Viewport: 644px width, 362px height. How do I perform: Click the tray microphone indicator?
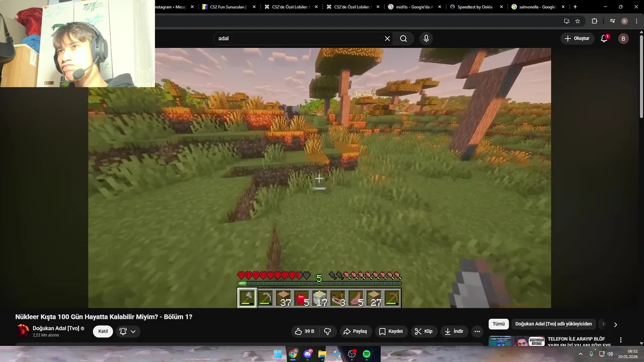click(x=591, y=354)
